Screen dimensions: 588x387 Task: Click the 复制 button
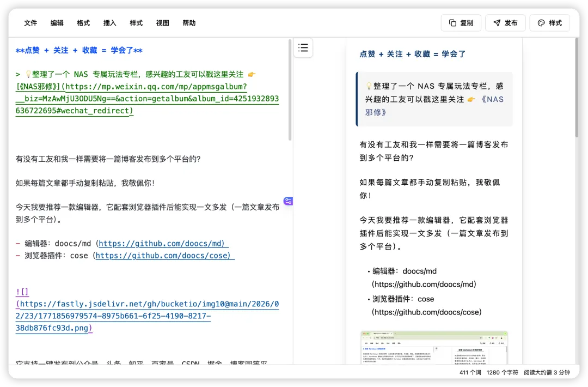tap(461, 23)
